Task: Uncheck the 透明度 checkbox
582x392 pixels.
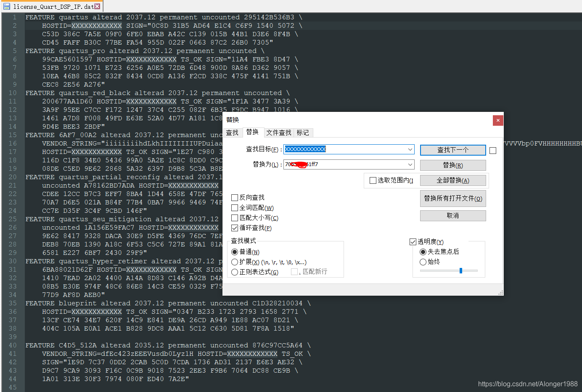Action: (413, 241)
